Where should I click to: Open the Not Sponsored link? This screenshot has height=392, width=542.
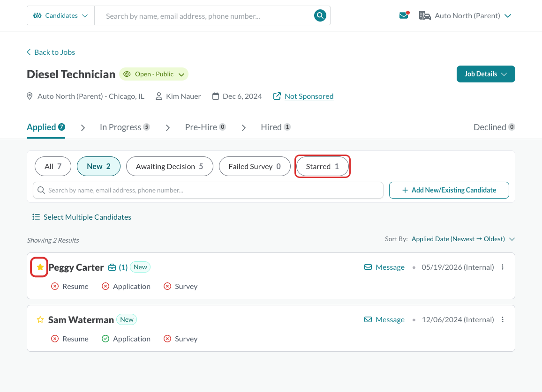pyautogui.click(x=309, y=96)
